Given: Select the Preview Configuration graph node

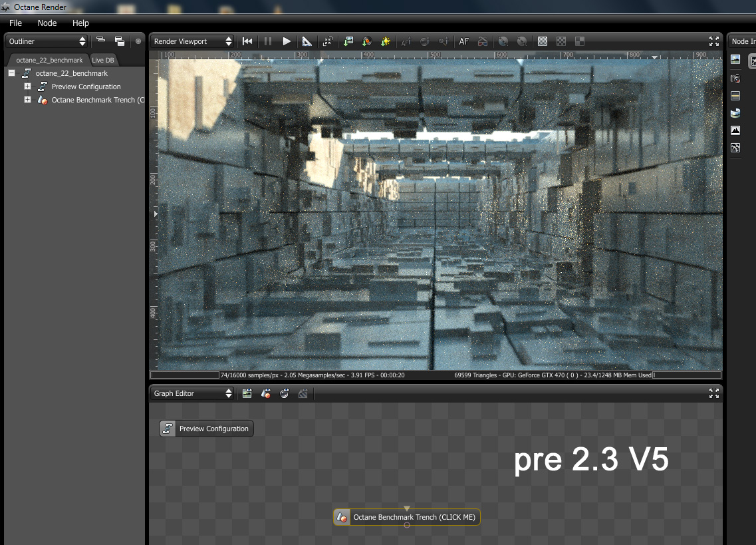Looking at the screenshot, I should point(206,429).
